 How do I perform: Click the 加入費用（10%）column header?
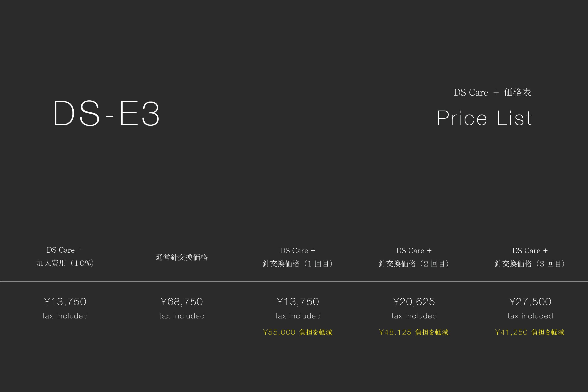[65, 263]
